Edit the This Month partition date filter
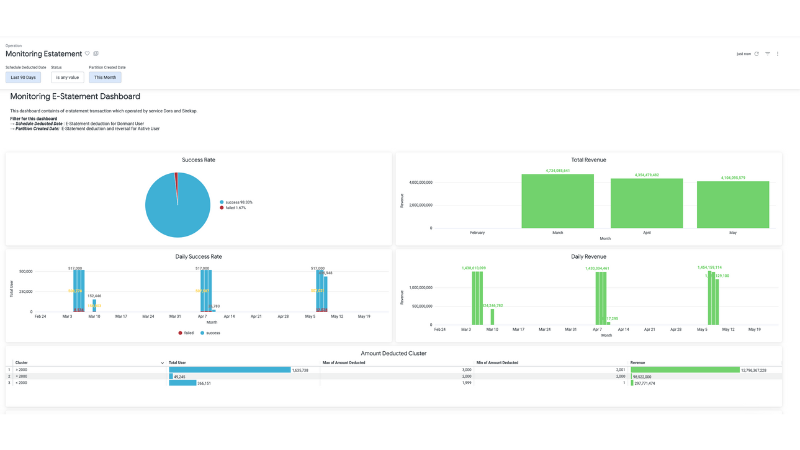This screenshot has height=450, width=800. point(105,78)
